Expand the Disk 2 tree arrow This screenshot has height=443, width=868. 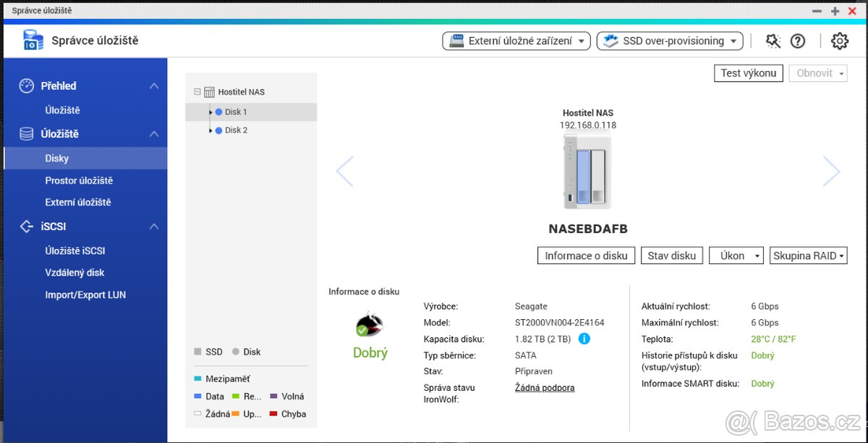(x=210, y=130)
